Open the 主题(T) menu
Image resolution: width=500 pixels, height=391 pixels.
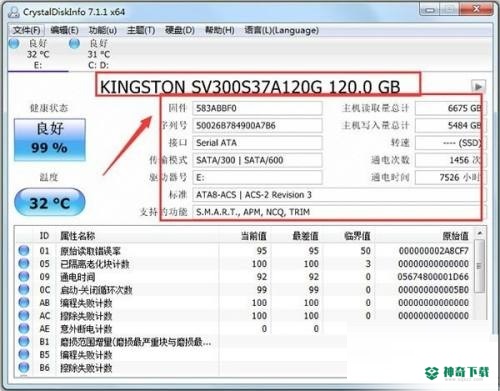pyautogui.click(x=141, y=30)
